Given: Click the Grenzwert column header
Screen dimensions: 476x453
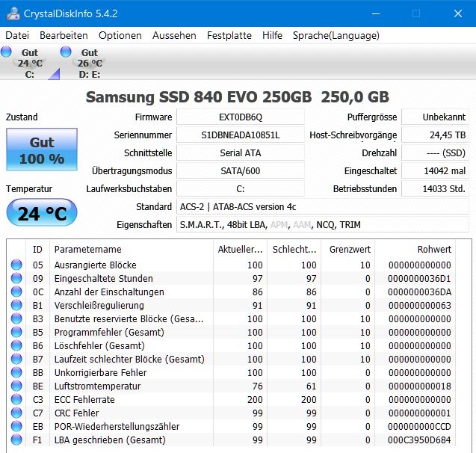Looking at the screenshot, I should [x=348, y=249].
